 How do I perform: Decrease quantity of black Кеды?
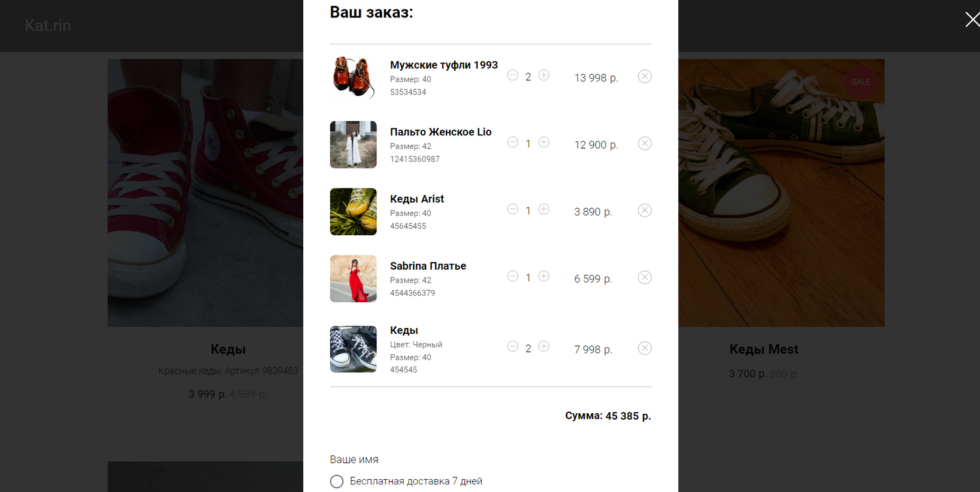click(513, 347)
